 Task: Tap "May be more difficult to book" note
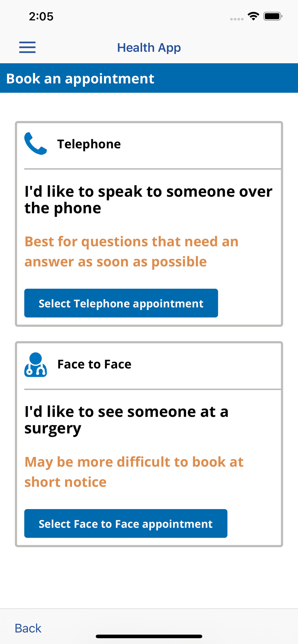pyautogui.click(x=134, y=472)
